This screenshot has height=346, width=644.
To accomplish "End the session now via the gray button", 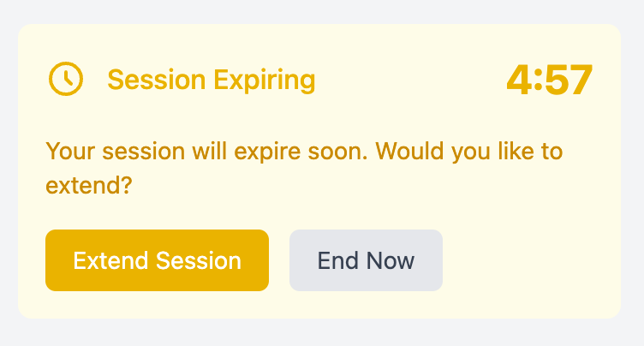I will click(x=366, y=260).
